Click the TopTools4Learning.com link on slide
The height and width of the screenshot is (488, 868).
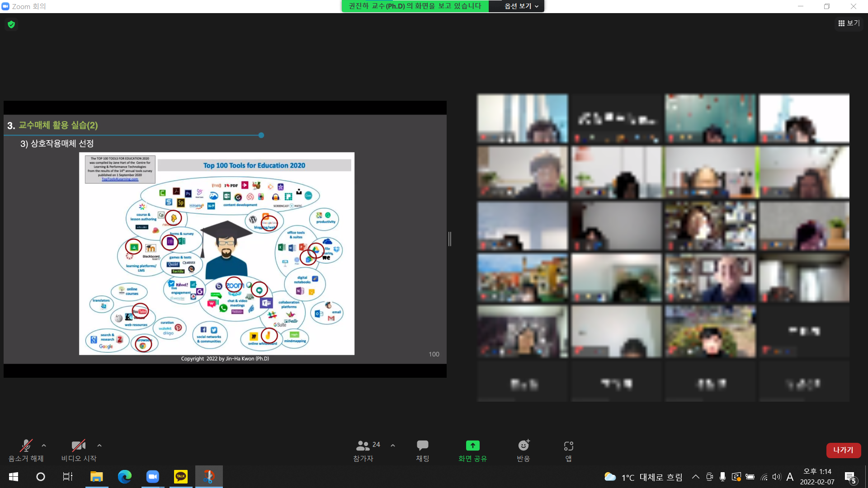click(x=120, y=179)
